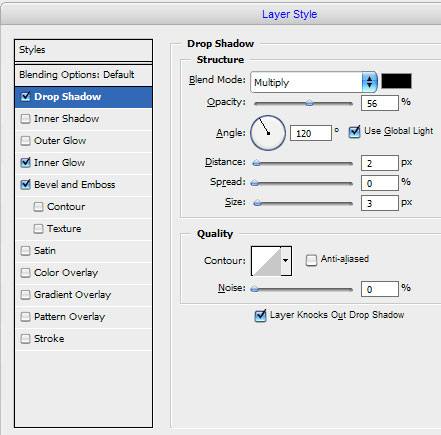Enable the Contour sub-effect checkbox
The width and height of the screenshot is (441, 435).
38,207
